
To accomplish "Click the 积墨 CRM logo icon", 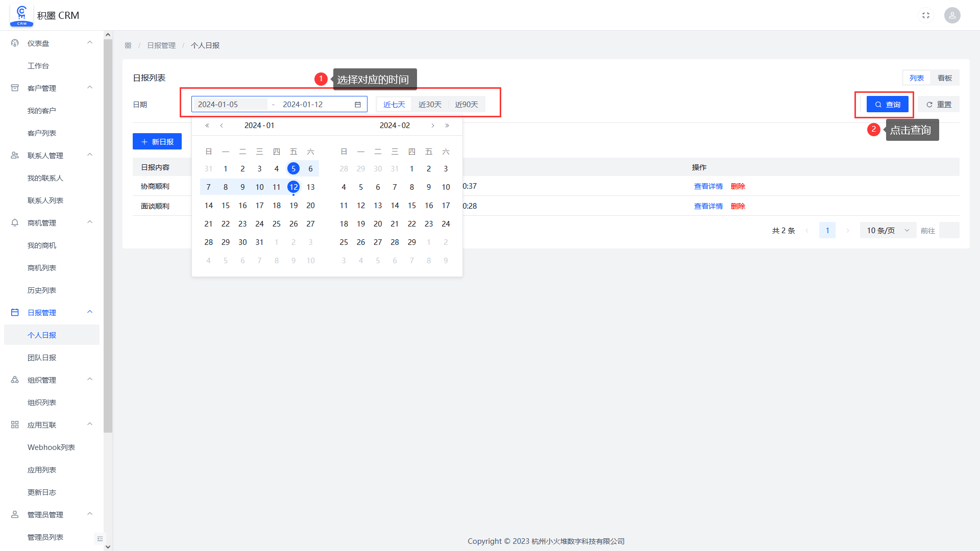I will point(21,15).
